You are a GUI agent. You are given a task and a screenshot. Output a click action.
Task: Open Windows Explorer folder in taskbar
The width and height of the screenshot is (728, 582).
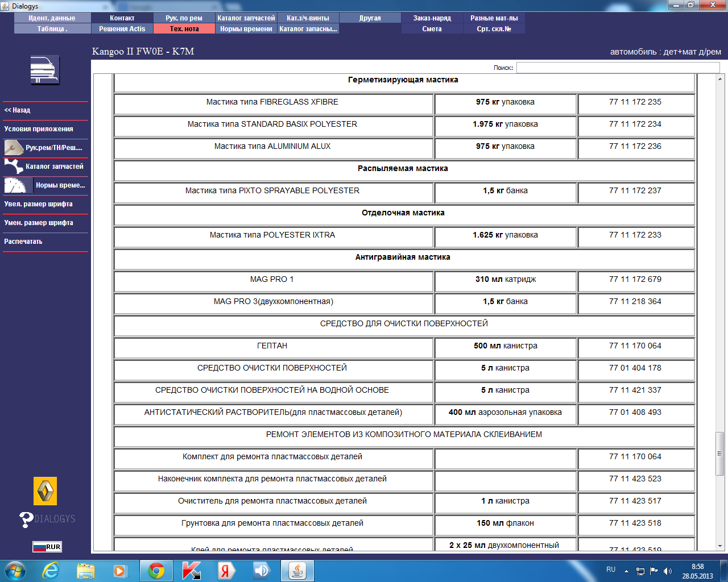click(x=86, y=571)
